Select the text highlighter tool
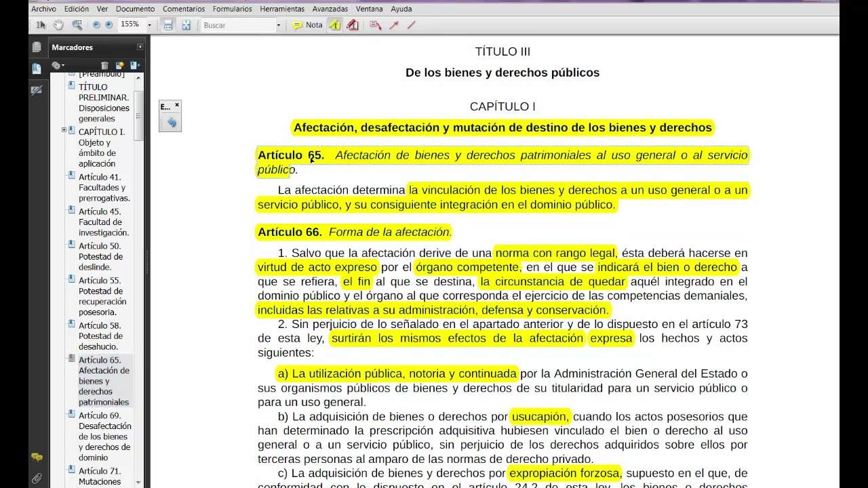The image size is (868, 488). click(334, 25)
